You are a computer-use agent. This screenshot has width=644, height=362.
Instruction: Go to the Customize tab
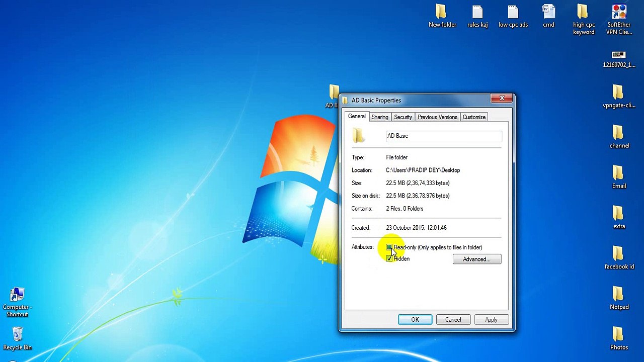coord(474,117)
